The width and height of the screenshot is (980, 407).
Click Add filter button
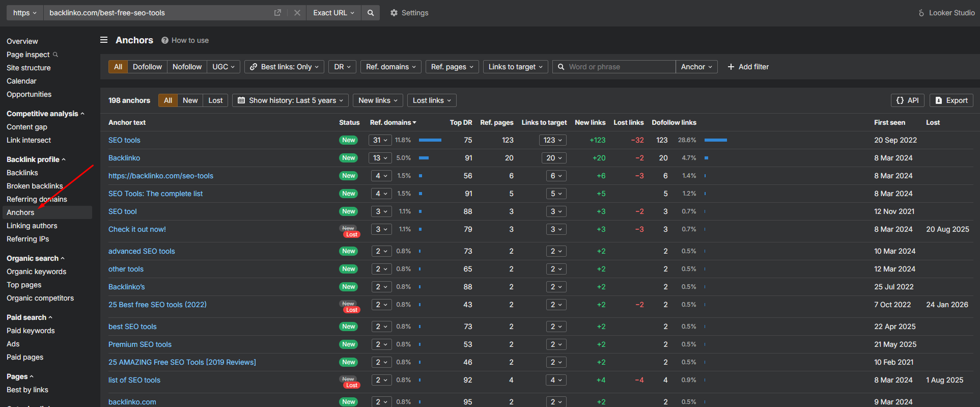tap(748, 67)
